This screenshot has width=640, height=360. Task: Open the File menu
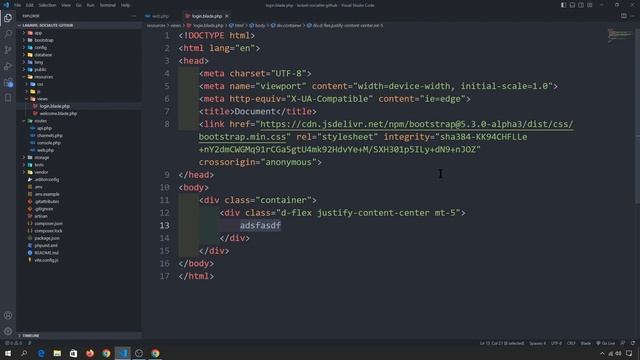coord(18,5)
